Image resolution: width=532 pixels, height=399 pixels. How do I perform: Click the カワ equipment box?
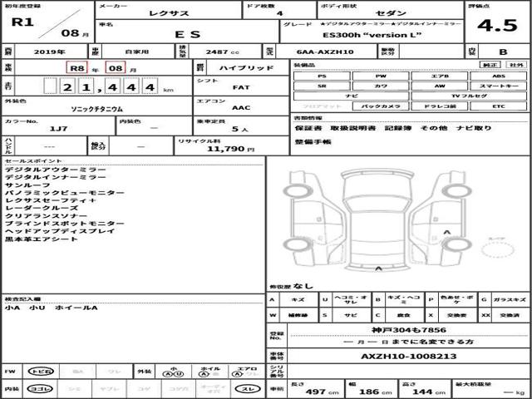pyautogui.click(x=381, y=86)
